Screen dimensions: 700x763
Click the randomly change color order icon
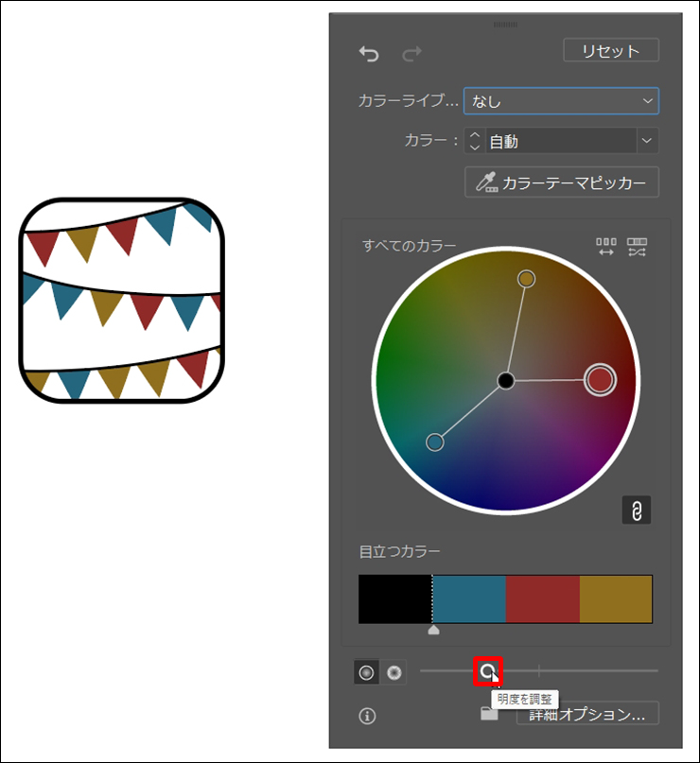coord(605,248)
